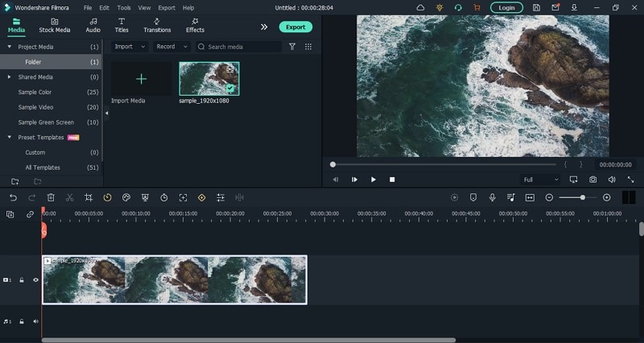The width and height of the screenshot is (644, 343).
Task: Mute audio track 1 speaker icon
Action: point(35,321)
